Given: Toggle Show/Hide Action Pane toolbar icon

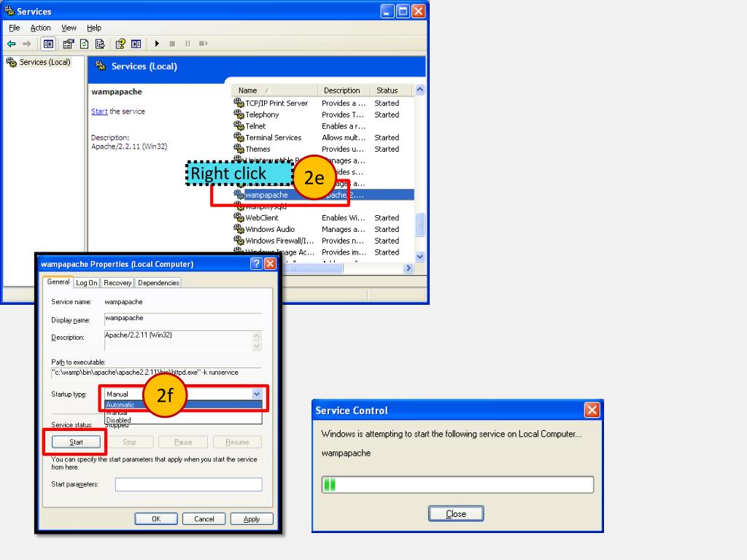Looking at the screenshot, I should pyautogui.click(x=136, y=44).
